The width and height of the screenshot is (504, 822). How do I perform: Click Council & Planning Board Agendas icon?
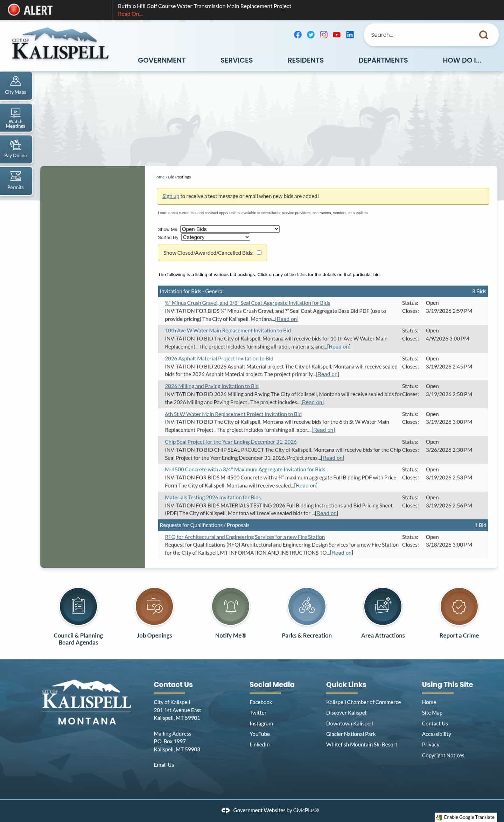78,606
